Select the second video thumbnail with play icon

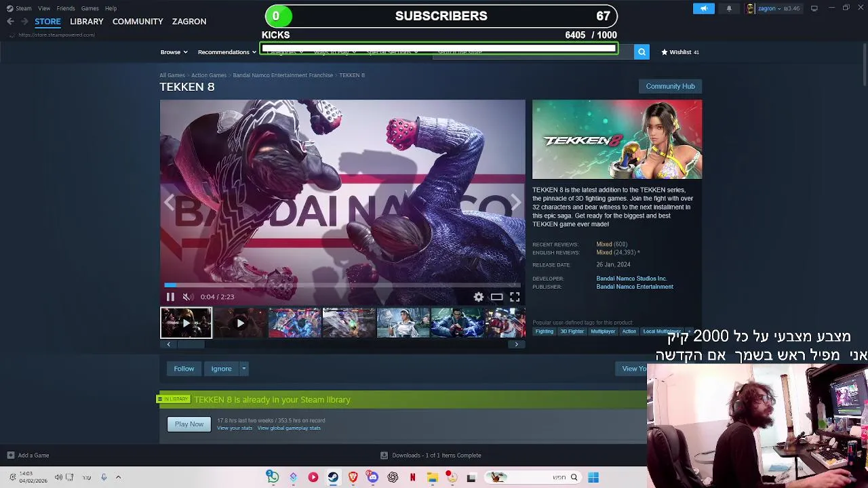tap(240, 323)
